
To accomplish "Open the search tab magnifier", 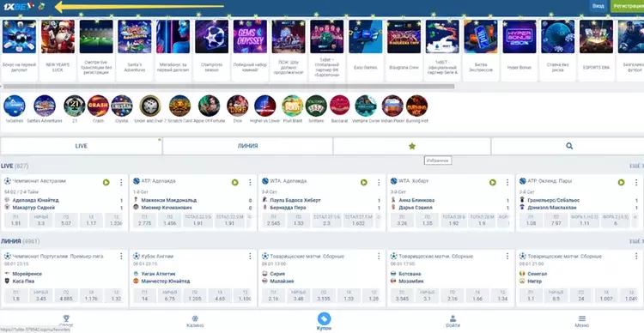I will [x=569, y=146].
